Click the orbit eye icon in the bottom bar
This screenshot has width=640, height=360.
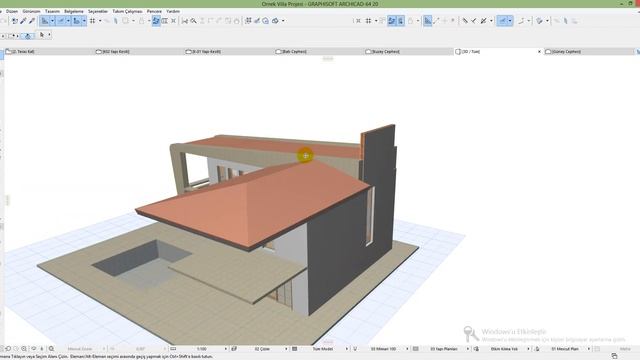pos(34,349)
